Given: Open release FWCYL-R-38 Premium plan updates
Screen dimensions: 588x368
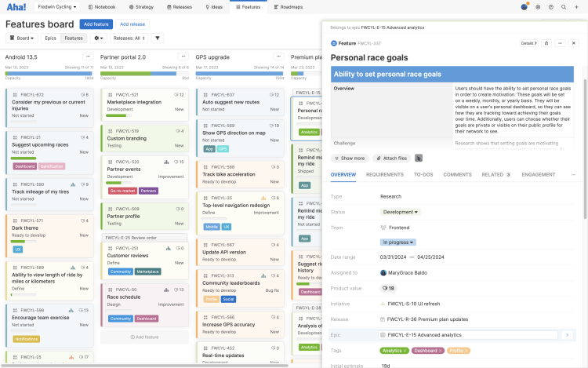Looking at the screenshot, I should click(x=424, y=319).
